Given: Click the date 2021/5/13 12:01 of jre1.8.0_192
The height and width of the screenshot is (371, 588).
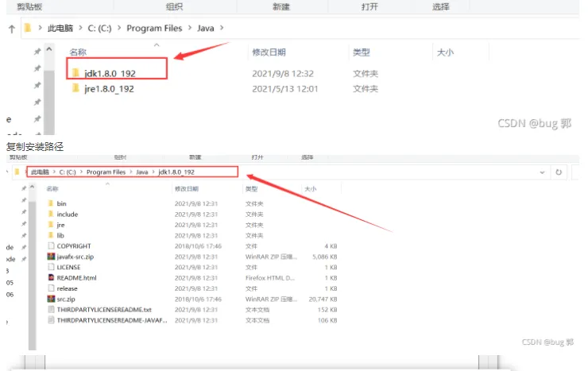Looking at the screenshot, I should coord(284,89).
